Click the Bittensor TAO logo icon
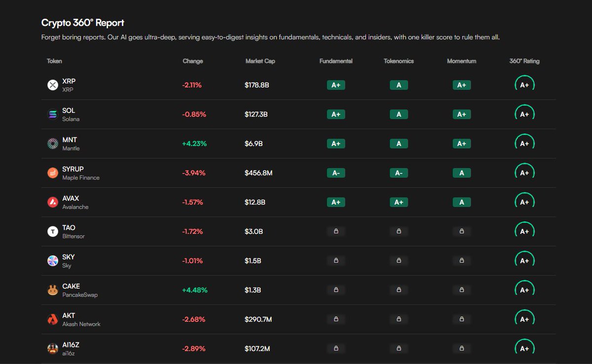The height and width of the screenshot is (364, 592). click(53, 231)
